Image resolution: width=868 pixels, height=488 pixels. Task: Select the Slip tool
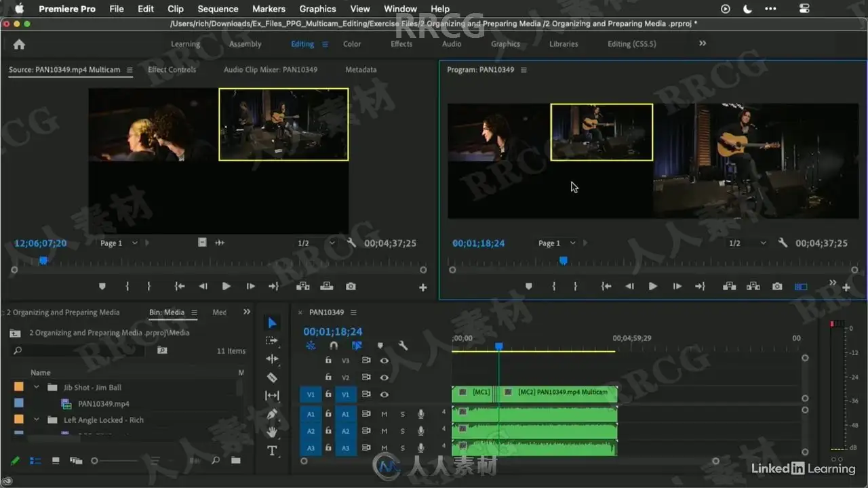[272, 396]
